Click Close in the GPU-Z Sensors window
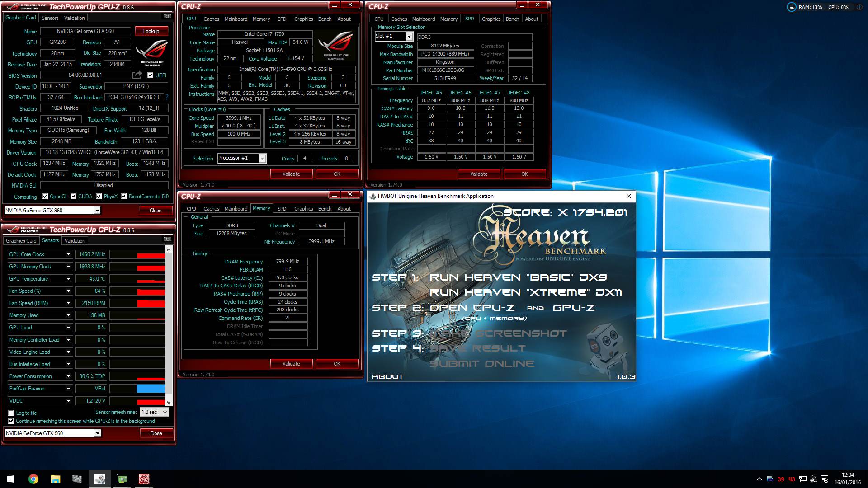The width and height of the screenshot is (868, 488). click(156, 433)
